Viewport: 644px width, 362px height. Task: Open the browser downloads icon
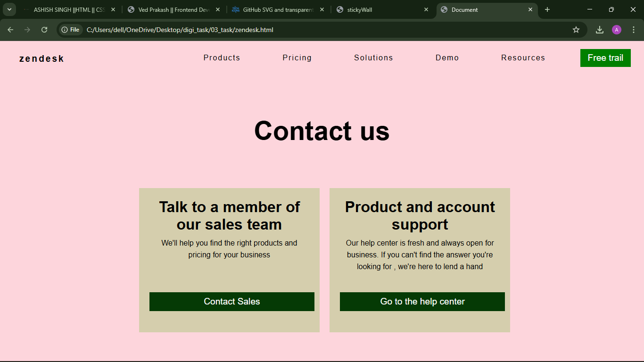(x=599, y=30)
